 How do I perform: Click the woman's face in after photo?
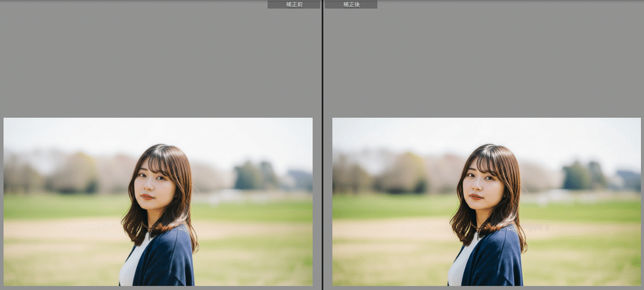482,183
